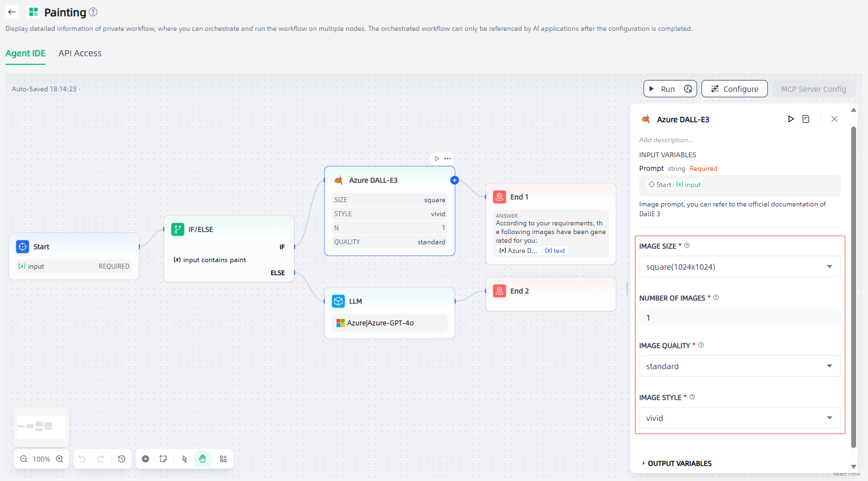Screen dimensions: 868x481
Task: Click the Configure button
Action: click(734, 89)
